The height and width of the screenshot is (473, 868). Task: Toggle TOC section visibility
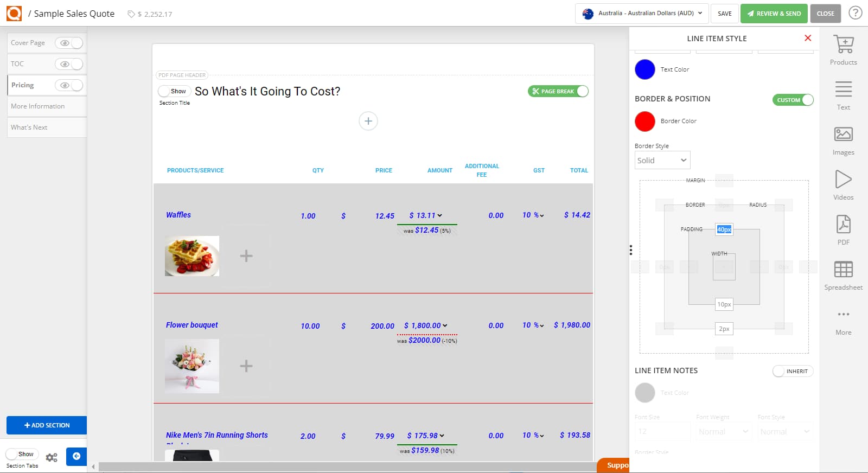tap(69, 64)
